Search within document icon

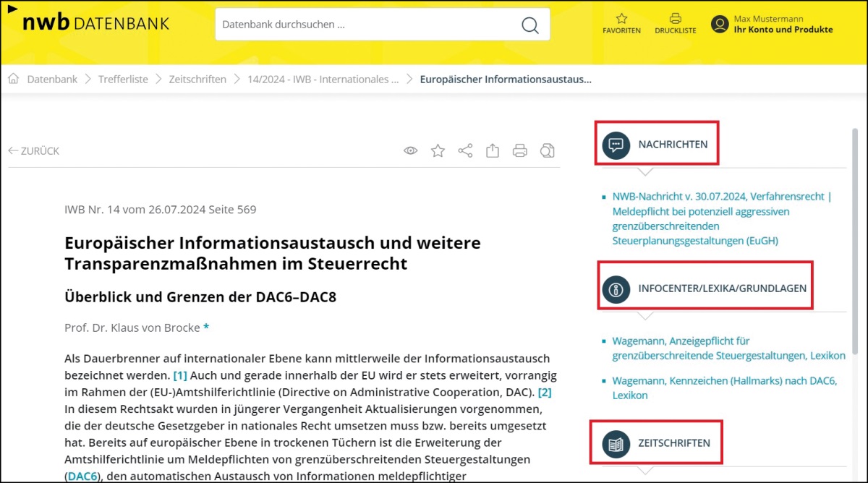pyautogui.click(x=548, y=150)
